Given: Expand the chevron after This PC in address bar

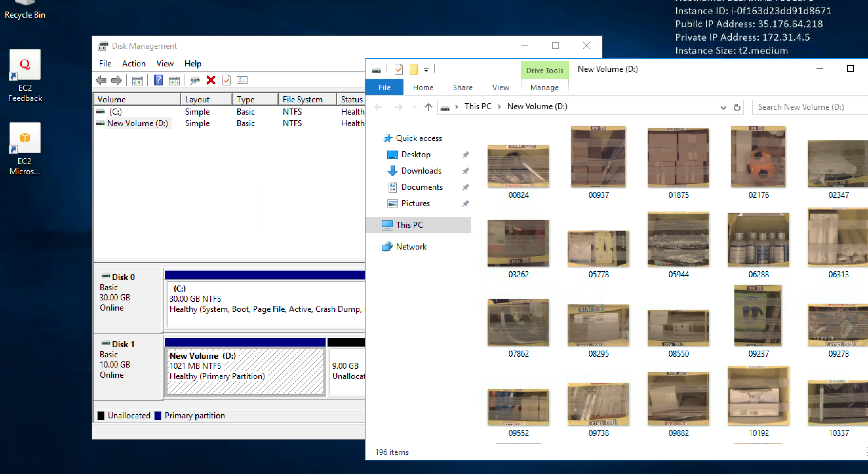Looking at the screenshot, I should 499,107.
